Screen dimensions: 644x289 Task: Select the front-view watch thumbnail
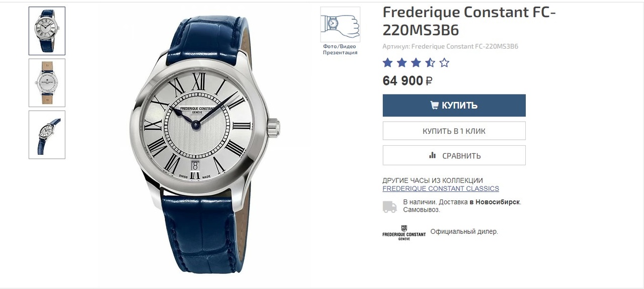(47, 31)
